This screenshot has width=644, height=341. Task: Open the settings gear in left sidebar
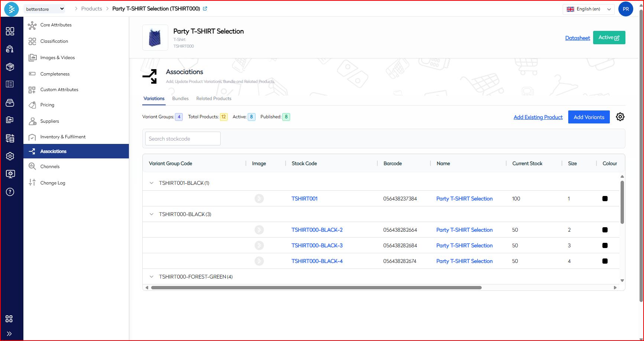pos(10,156)
